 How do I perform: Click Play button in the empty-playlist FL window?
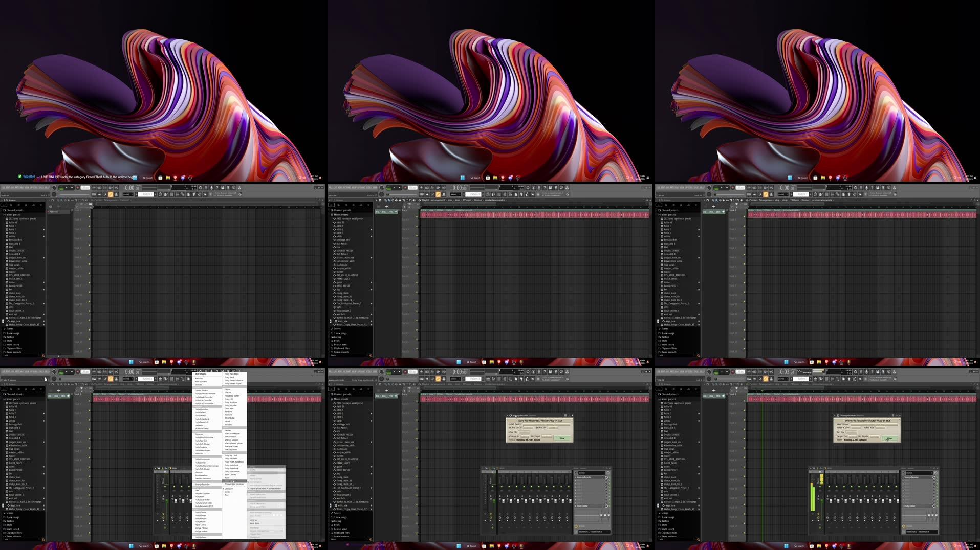(67, 187)
